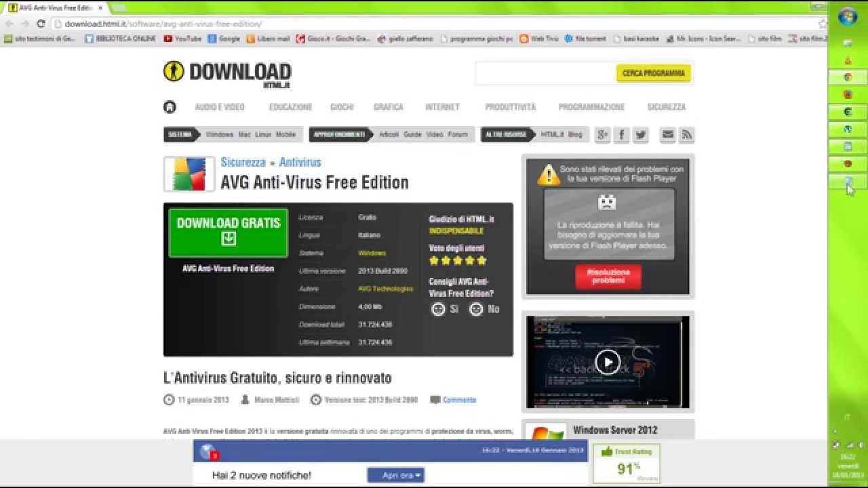
Task: Open Guide under Approfondimenti
Action: pyautogui.click(x=412, y=135)
